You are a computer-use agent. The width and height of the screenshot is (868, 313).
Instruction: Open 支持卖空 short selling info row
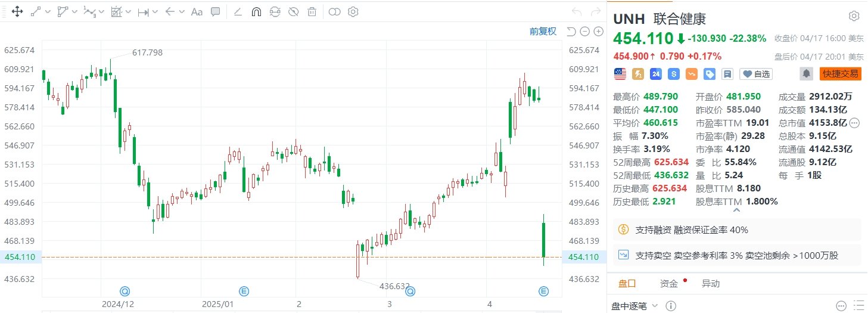(738, 255)
